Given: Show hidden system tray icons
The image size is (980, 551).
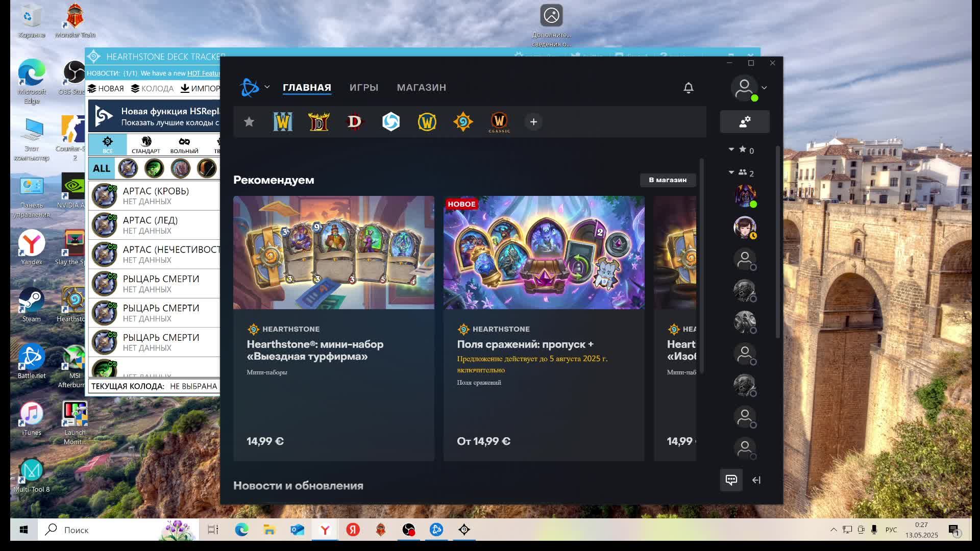Looking at the screenshot, I should click(x=834, y=530).
